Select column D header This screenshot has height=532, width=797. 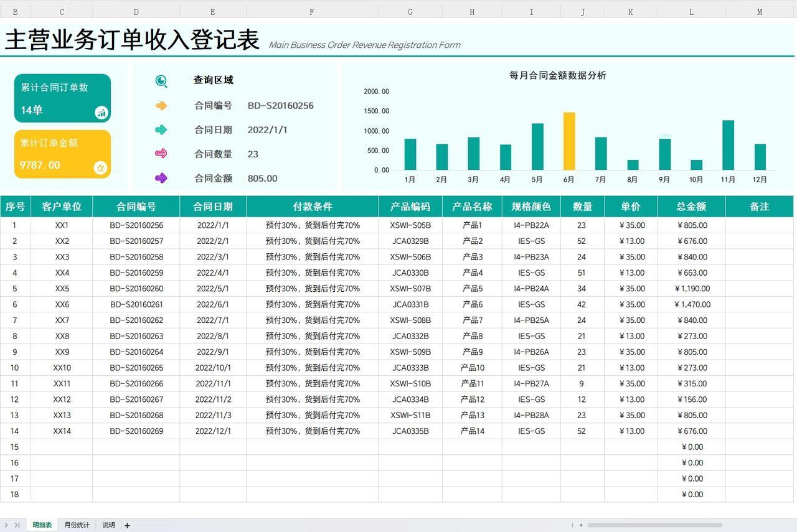[x=136, y=12]
